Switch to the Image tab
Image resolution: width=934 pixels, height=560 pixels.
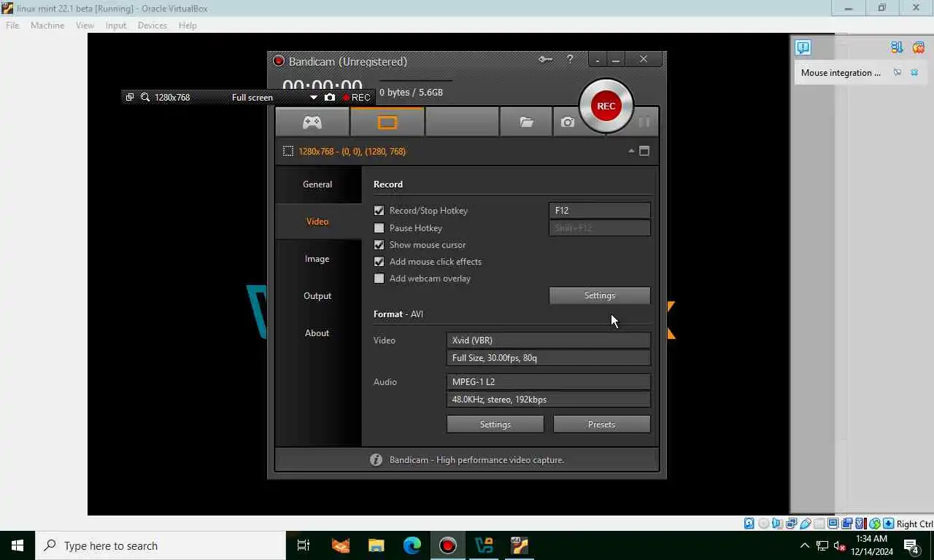317,259
